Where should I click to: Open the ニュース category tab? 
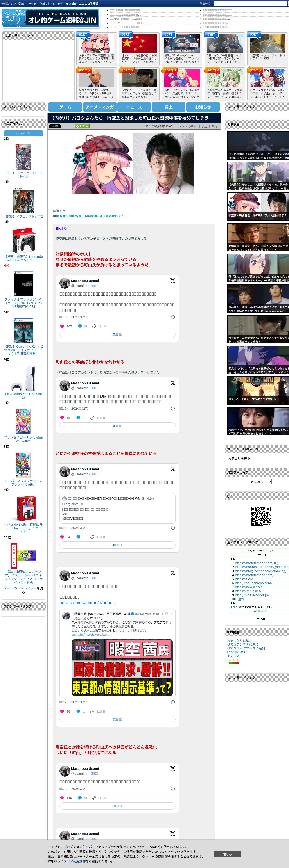134,107
